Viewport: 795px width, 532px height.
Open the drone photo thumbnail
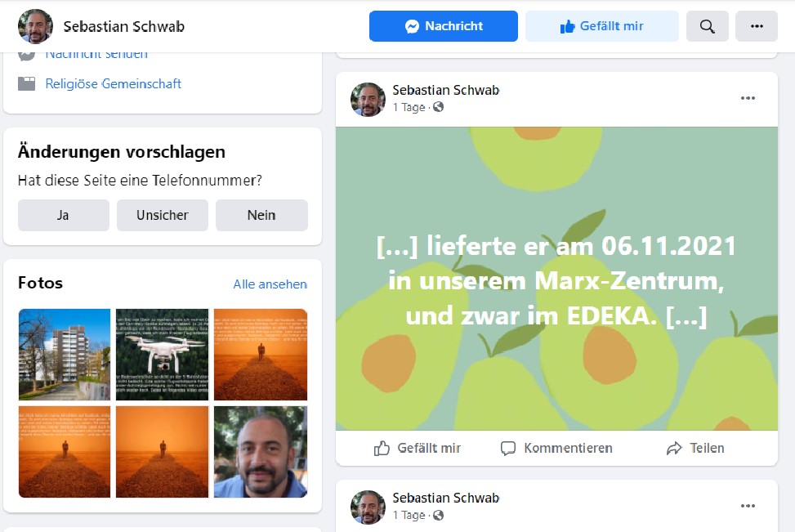(163, 355)
